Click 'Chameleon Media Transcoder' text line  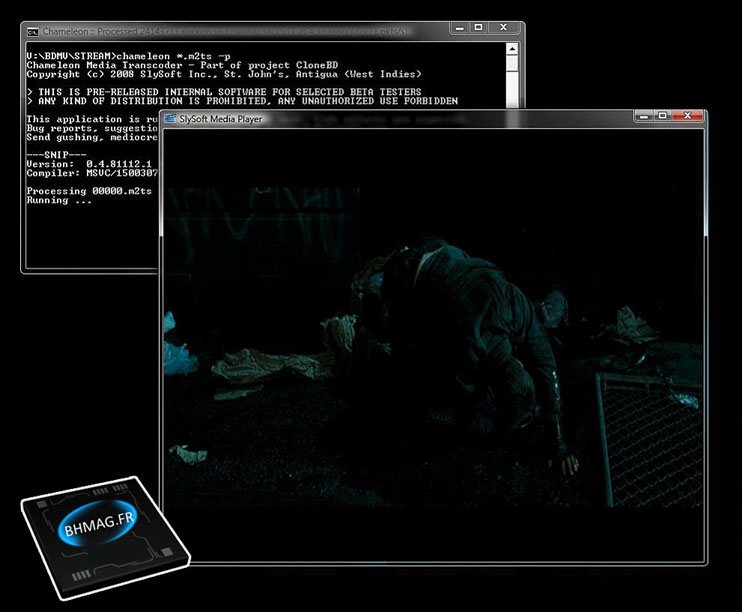pyautogui.click(x=182, y=65)
